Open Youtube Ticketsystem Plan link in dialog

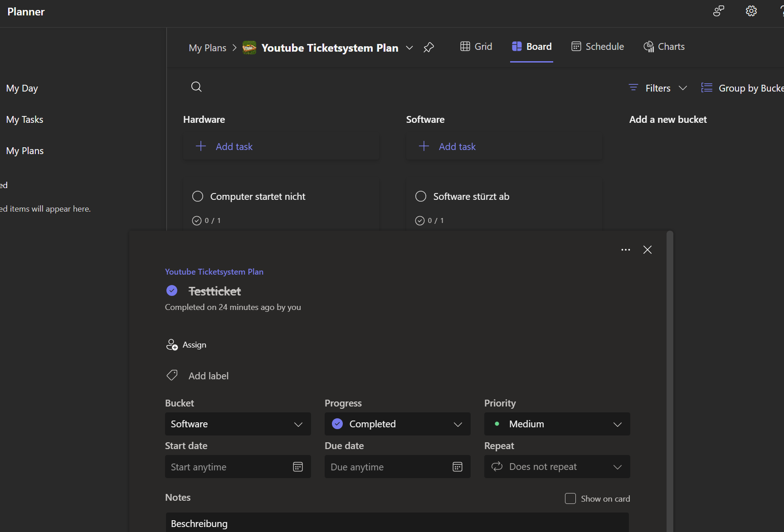click(x=214, y=272)
